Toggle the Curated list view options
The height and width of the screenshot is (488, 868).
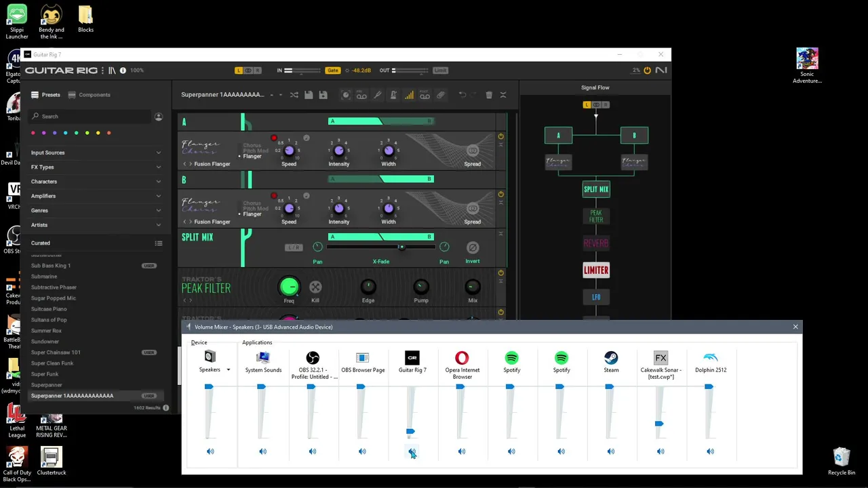click(x=158, y=243)
